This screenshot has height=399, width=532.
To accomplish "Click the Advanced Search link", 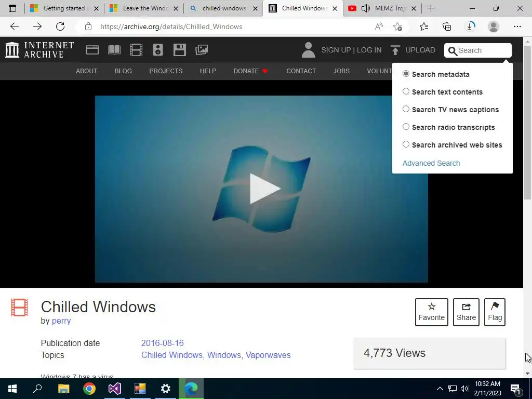I will [431, 163].
